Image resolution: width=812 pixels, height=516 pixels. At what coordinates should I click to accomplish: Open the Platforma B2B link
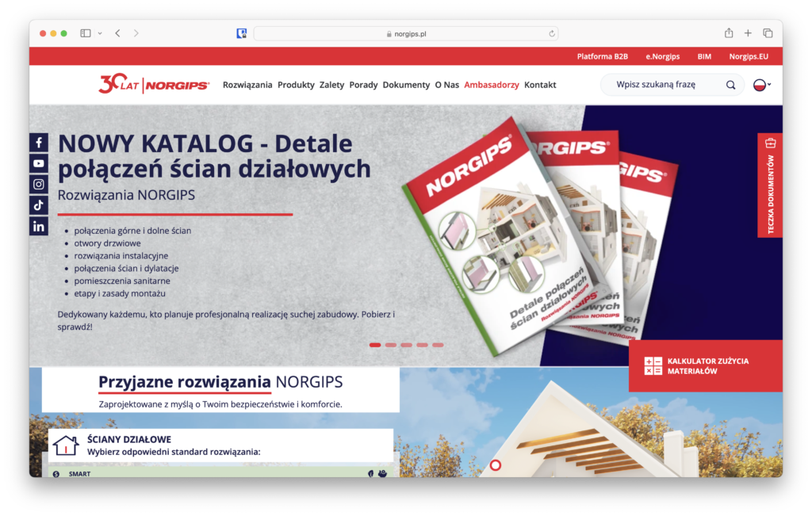[603, 56]
